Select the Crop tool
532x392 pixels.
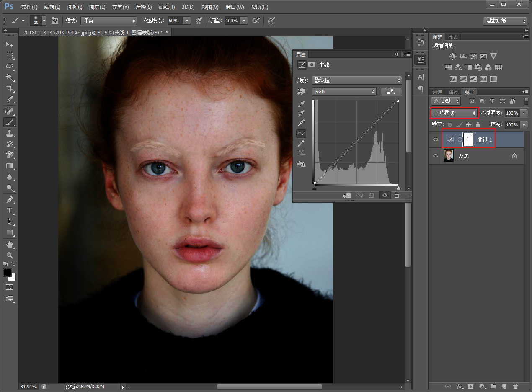pos(10,88)
